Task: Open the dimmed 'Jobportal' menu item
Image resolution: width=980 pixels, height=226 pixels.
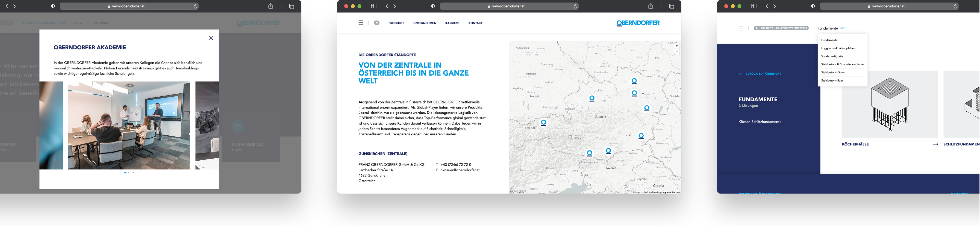Action: 101,23
